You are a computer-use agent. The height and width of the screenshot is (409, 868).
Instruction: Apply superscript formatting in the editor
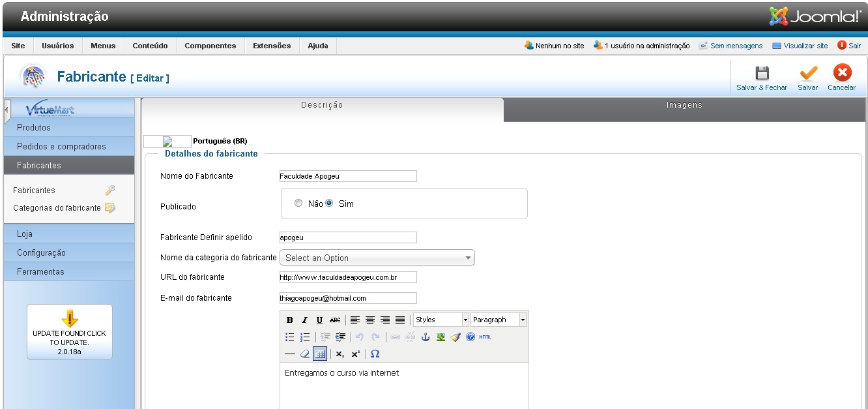point(355,354)
